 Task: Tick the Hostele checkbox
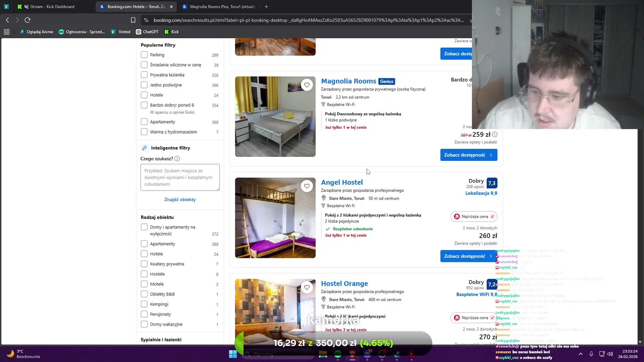[144, 274]
